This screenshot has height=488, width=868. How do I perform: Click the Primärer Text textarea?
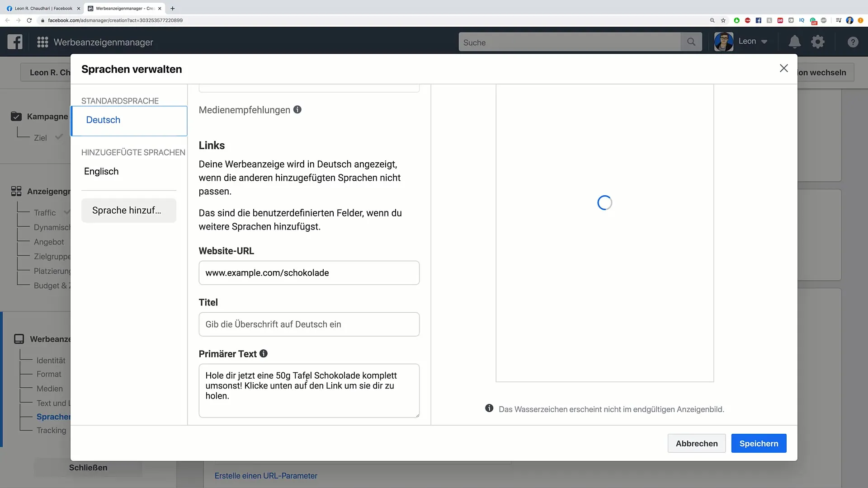click(x=309, y=390)
